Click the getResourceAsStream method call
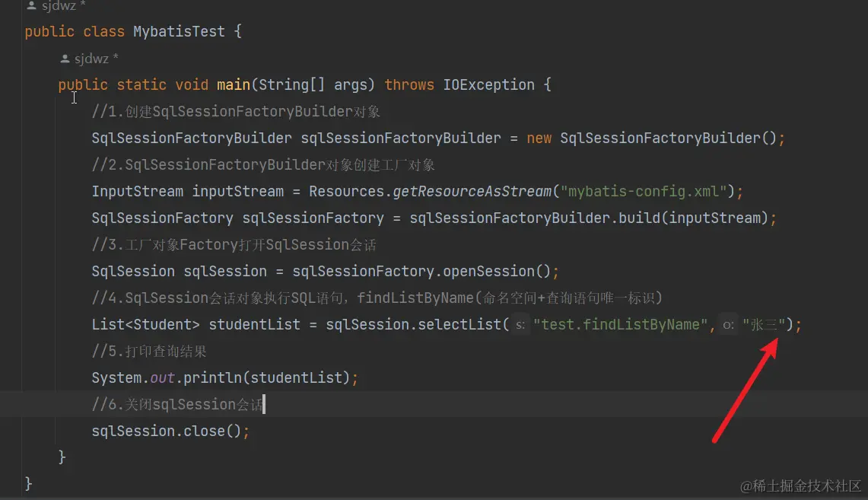This screenshot has height=500, width=868. pos(472,192)
